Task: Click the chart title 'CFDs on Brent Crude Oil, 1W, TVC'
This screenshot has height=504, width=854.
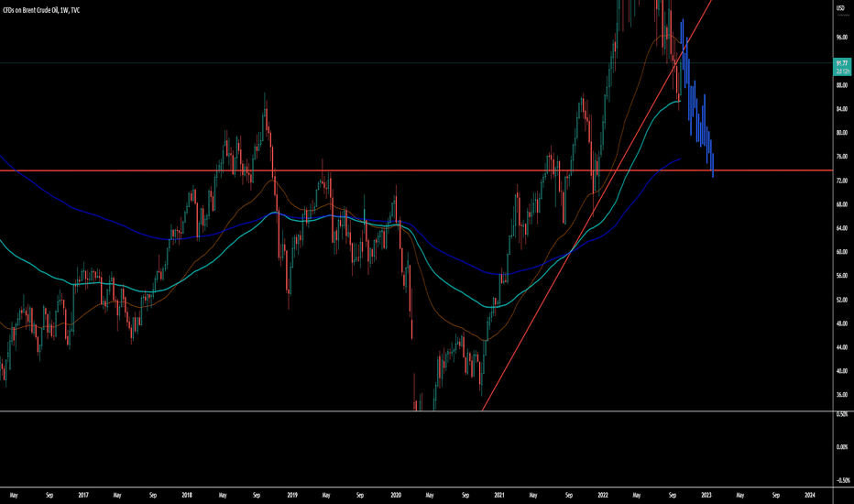Action: point(41,10)
